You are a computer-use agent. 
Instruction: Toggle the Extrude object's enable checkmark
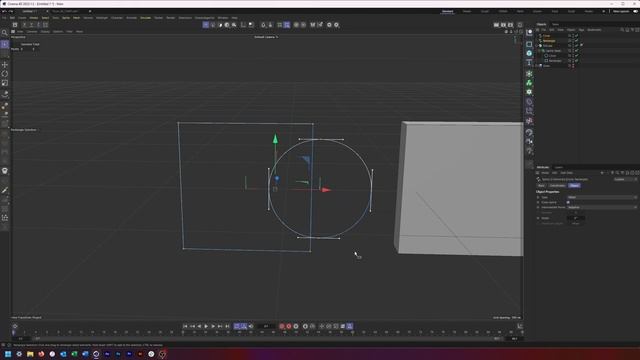576,46
